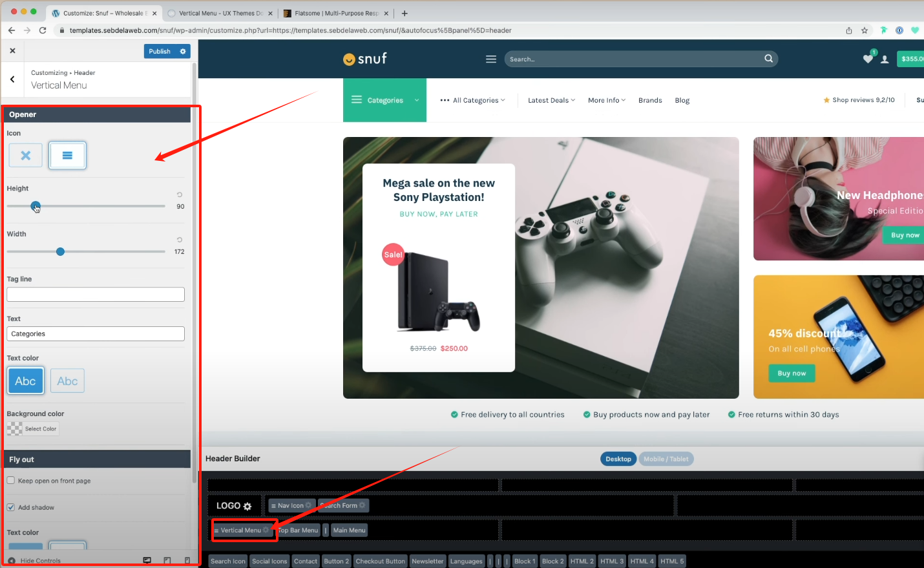Enable Keep open on front page

(x=11, y=481)
